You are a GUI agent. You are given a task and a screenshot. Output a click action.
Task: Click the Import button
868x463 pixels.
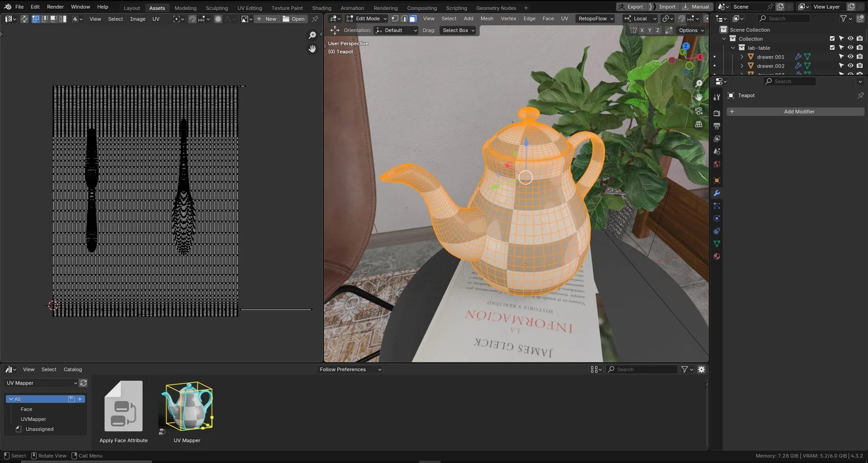pyautogui.click(x=662, y=7)
